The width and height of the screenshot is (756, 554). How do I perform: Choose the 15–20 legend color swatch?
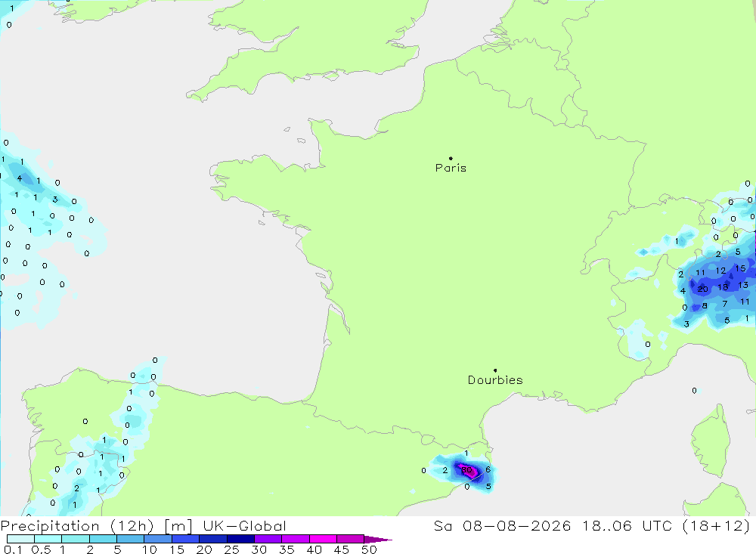(x=185, y=539)
